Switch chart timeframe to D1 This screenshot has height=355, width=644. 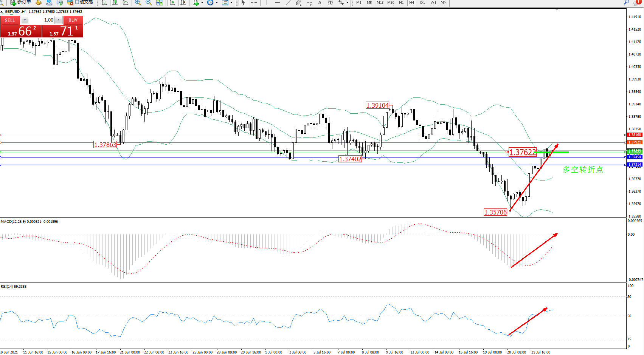[422, 3]
